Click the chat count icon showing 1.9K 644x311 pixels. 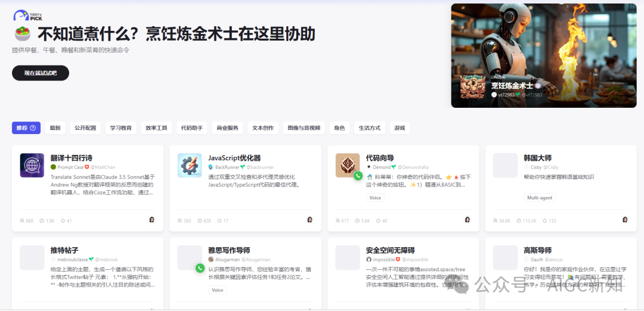click(42, 220)
